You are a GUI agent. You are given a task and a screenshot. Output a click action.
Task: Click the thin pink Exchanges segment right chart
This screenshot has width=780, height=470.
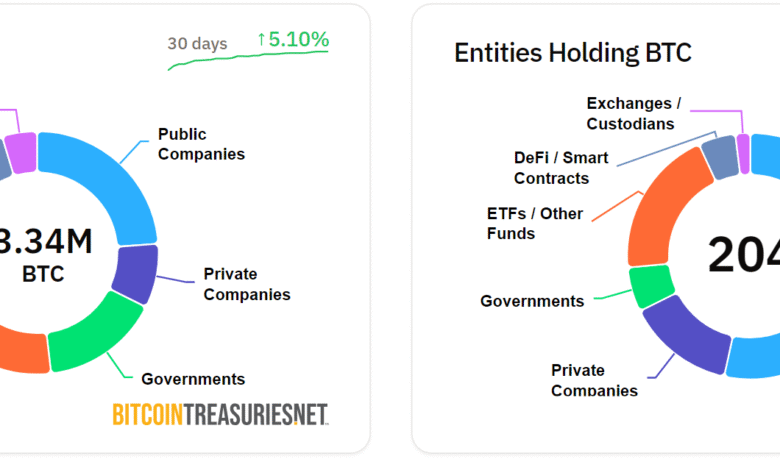744,154
